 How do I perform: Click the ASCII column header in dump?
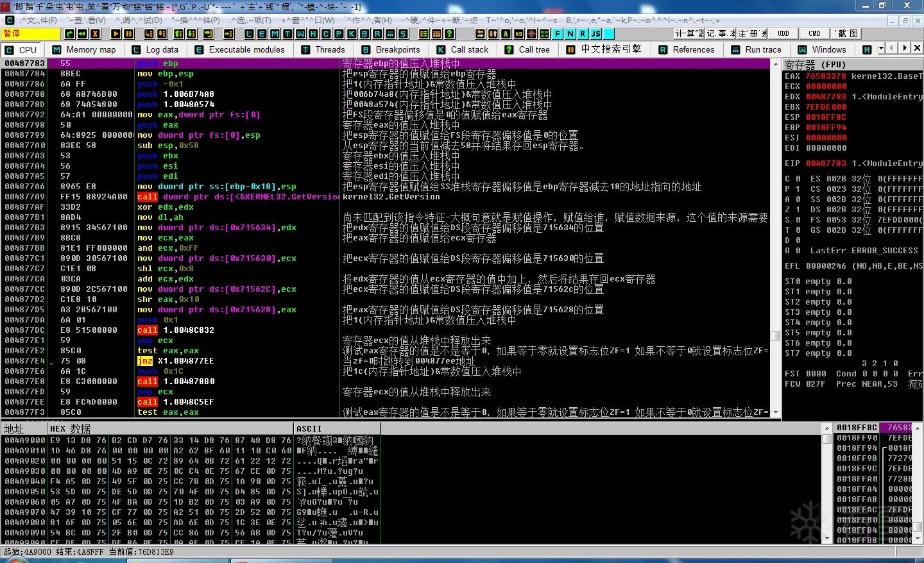[338, 428]
